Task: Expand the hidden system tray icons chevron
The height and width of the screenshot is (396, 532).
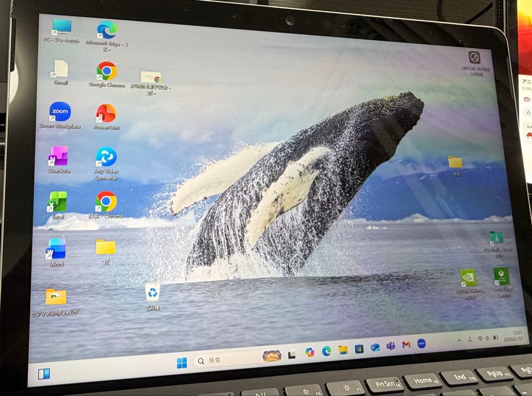Action: click(x=460, y=340)
